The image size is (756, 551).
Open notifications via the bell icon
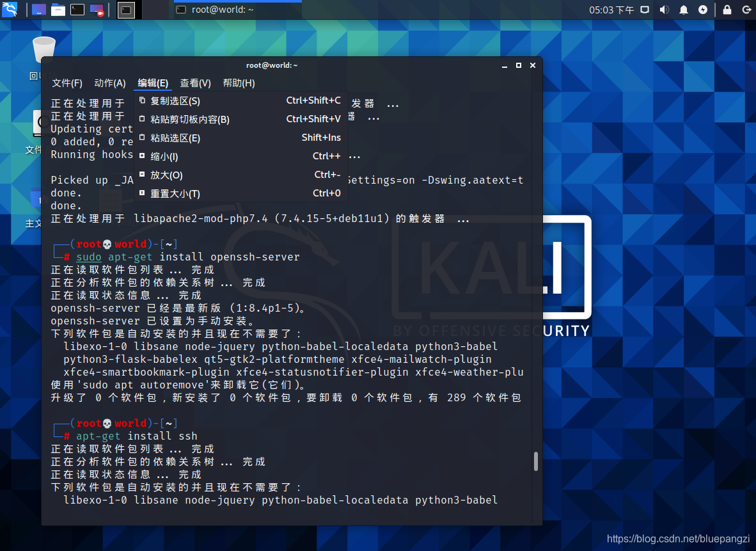683,10
